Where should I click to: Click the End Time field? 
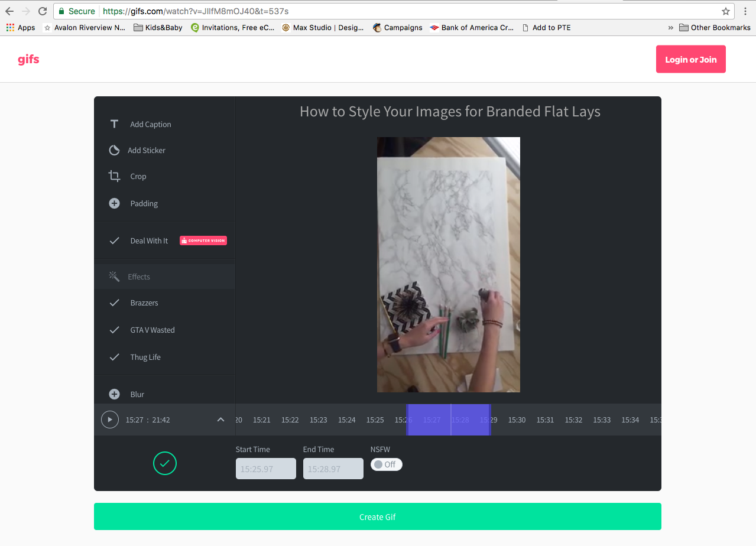[x=333, y=469]
